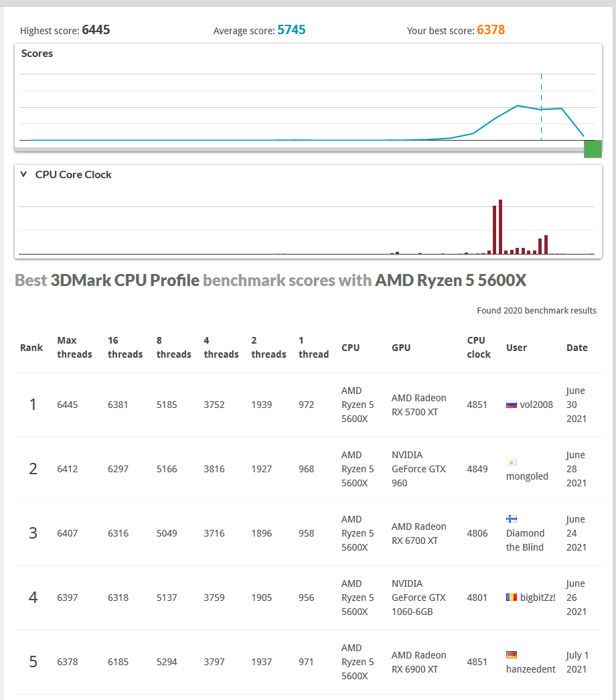Click the 16 threads column header
This screenshot has height=700, width=616.
pos(125,348)
